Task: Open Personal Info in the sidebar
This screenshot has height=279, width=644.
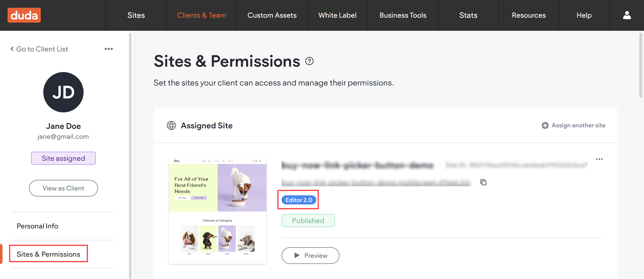Action: [37, 226]
